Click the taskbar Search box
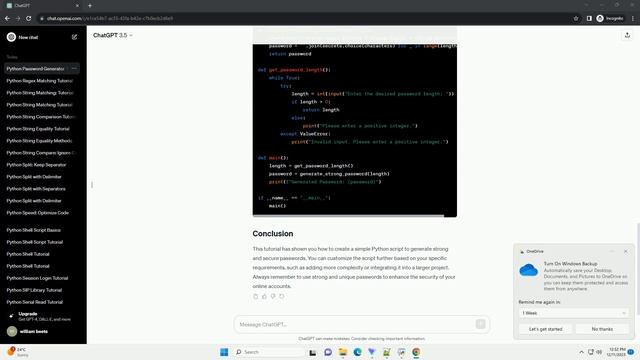 [268, 352]
